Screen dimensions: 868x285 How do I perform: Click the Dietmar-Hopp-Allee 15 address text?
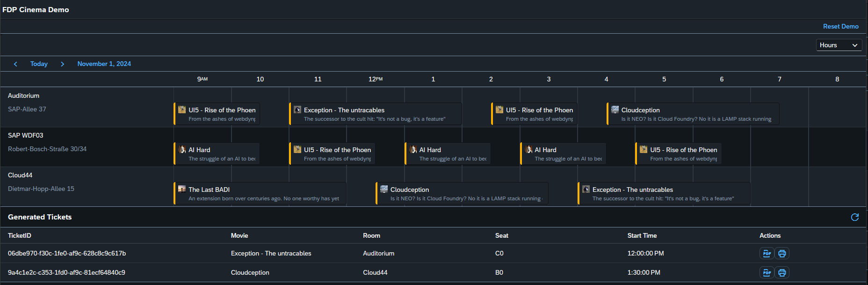(x=41, y=189)
